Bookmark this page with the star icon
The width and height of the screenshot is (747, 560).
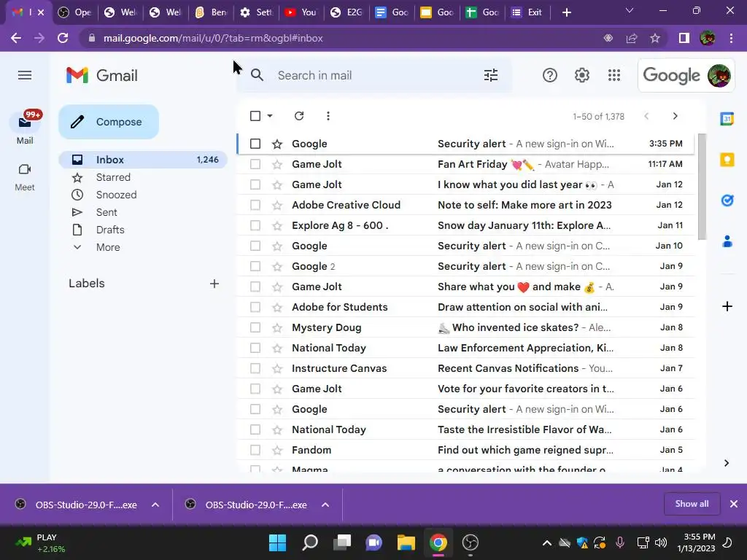pyautogui.click(x=655, y=38)
